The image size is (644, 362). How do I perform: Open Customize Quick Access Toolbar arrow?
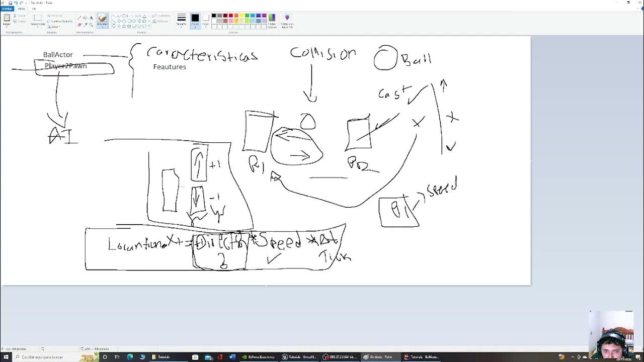[27, 3]
